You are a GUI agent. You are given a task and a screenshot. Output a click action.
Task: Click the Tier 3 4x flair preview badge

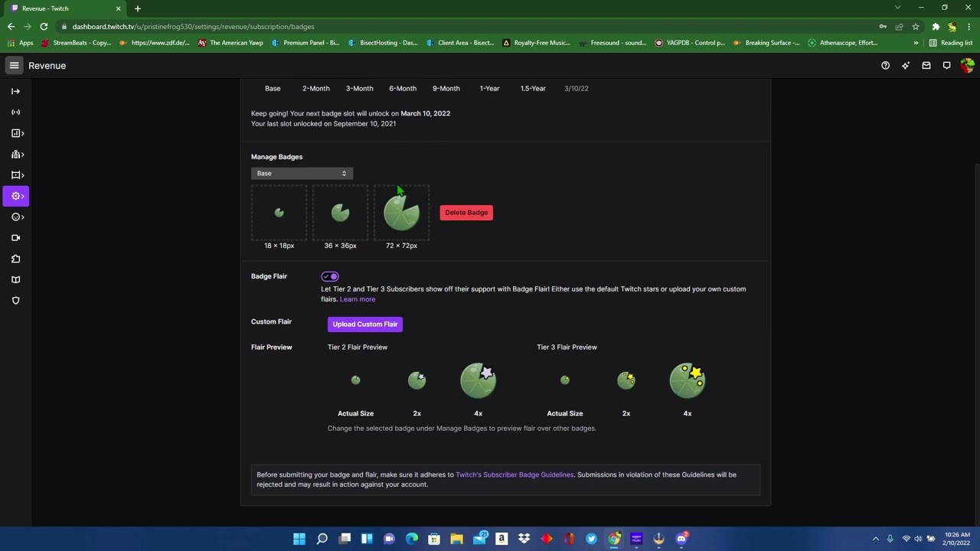tap(688, 380)
